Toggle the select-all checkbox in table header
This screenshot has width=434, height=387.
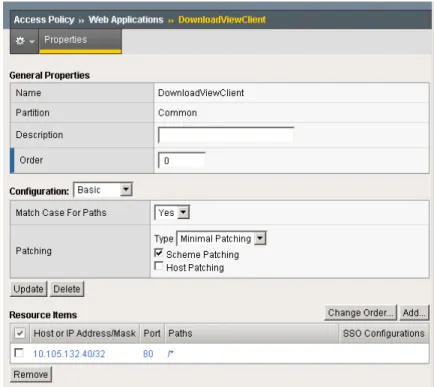coord(20,333)
